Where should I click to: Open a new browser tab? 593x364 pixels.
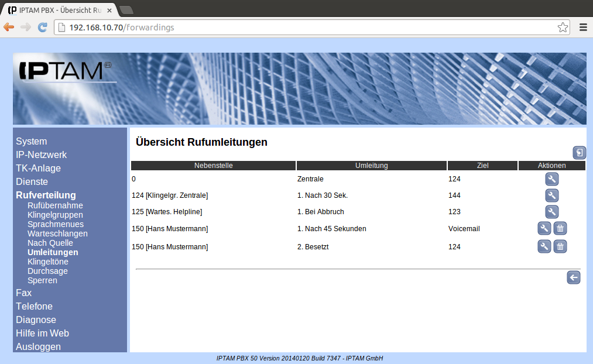[126, 10]
